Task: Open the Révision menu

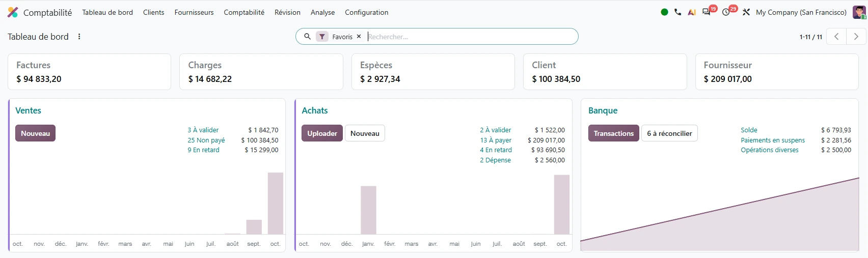Action: pos(287,12)
